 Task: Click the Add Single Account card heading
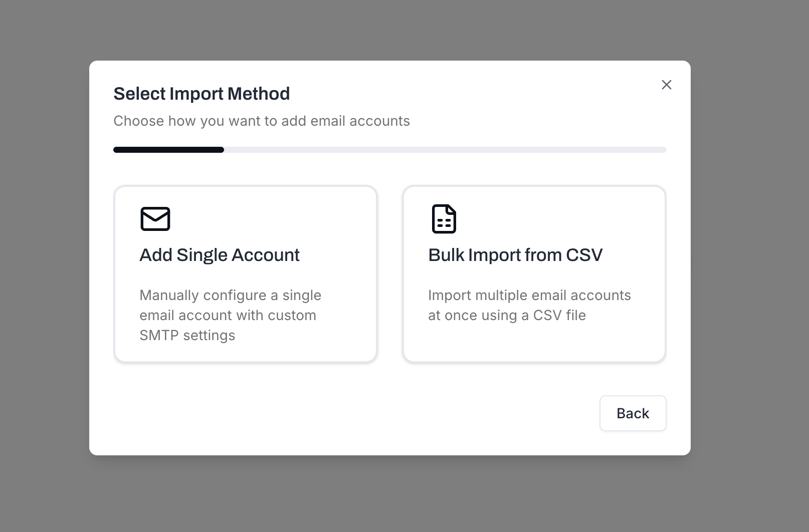pyautogui.click(x=219, y=255)
